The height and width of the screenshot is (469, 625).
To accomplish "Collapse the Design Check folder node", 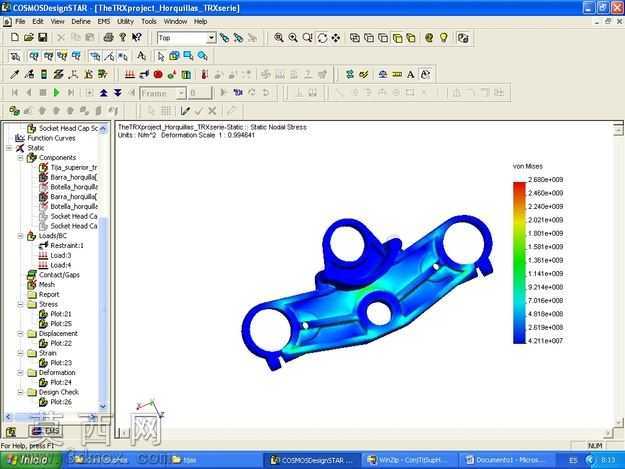I will click(x=20, y=392).
